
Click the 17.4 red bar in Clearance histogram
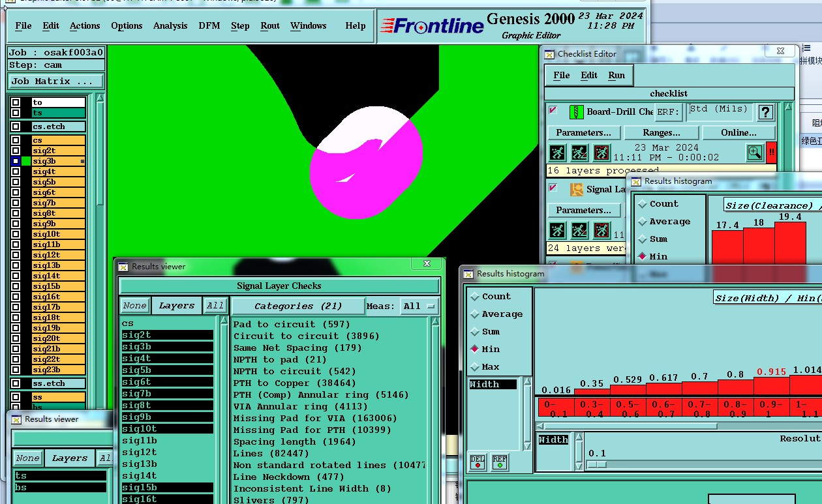point(727,247)
